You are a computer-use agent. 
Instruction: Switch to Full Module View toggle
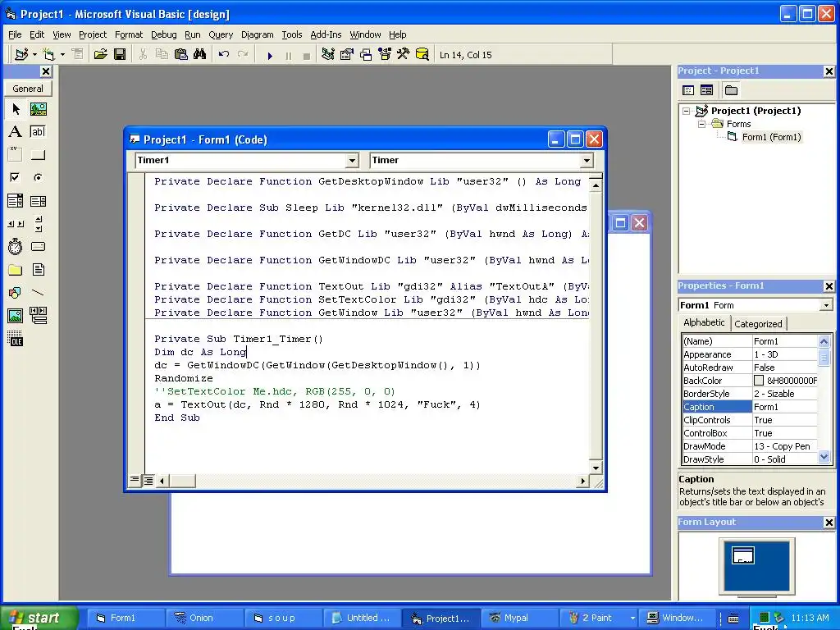point(148,481)
